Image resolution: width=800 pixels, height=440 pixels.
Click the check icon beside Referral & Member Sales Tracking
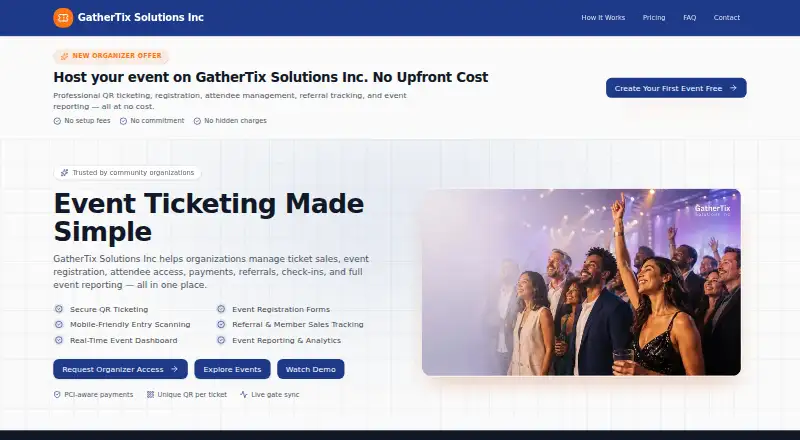click(221, 324)
